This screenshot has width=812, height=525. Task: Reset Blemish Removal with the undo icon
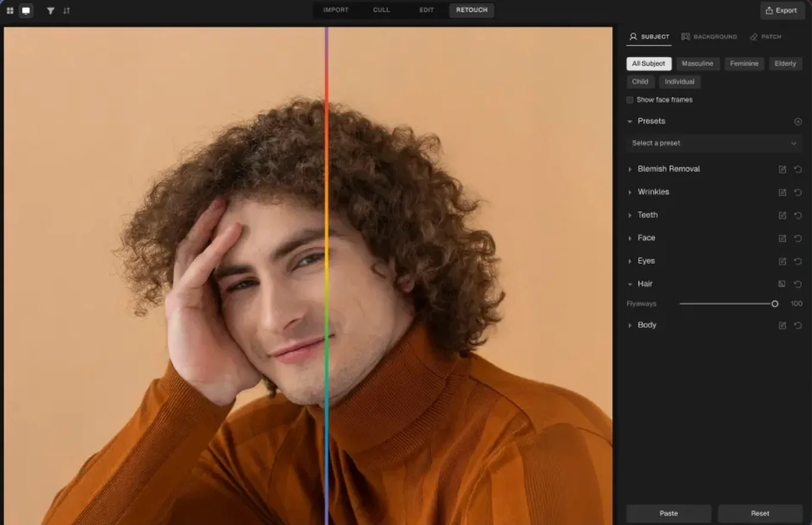pos(798,169)
